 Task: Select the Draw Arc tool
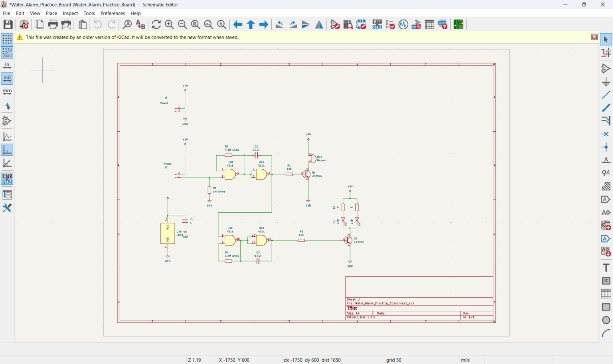point(606,333)
